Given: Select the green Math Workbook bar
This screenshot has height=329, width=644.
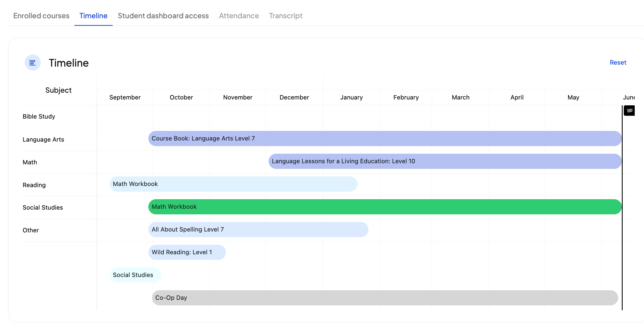Looking at the screenshot, I should coord(385,207).
